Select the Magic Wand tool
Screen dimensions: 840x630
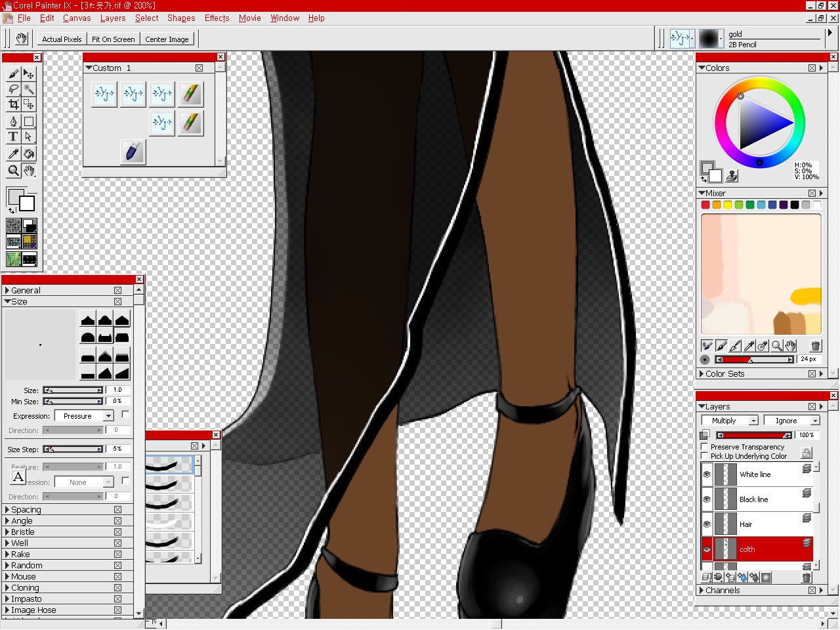[29, 89]
